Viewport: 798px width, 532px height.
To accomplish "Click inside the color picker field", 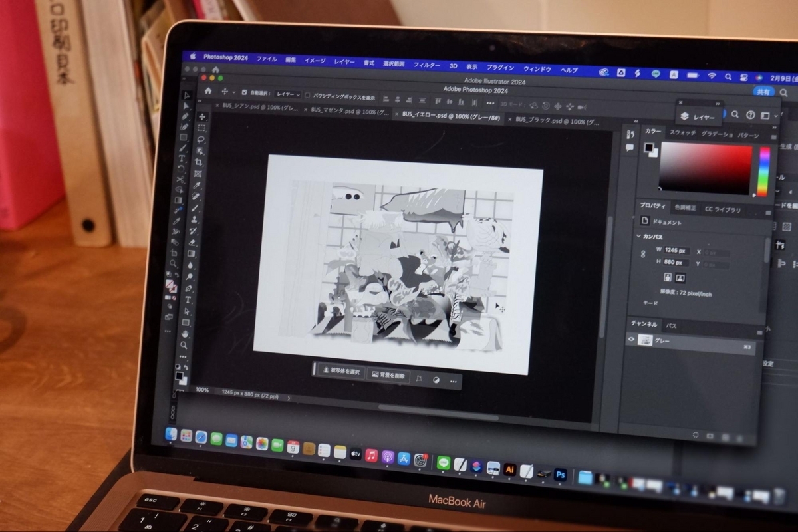I will pyautogui.click(x=705, y=168).
